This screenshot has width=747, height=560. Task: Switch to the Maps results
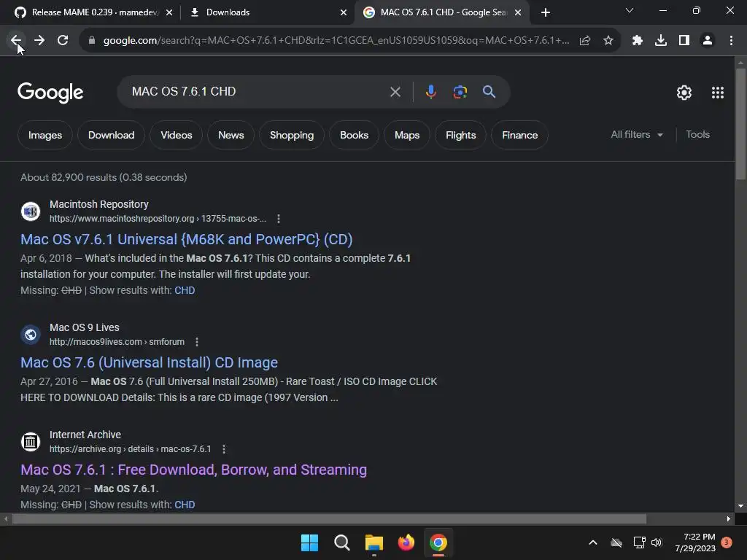[407, 135]
